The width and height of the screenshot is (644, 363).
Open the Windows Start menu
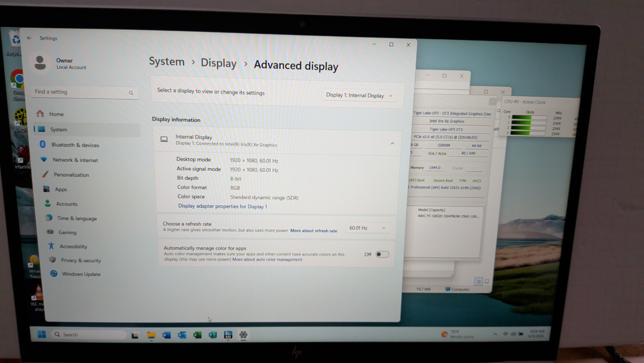point(42,334)
